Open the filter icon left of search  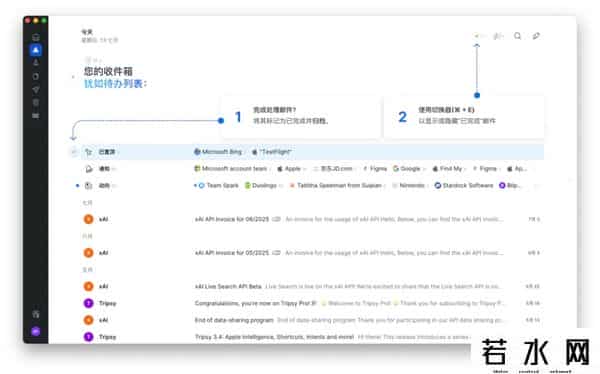(x=498, y=36)
